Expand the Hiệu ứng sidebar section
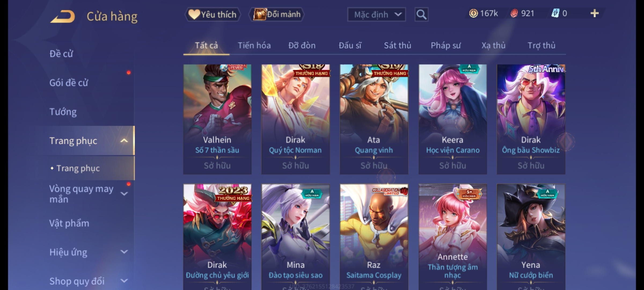This screenshot has width=644, height=290. [x=124, y=252]
